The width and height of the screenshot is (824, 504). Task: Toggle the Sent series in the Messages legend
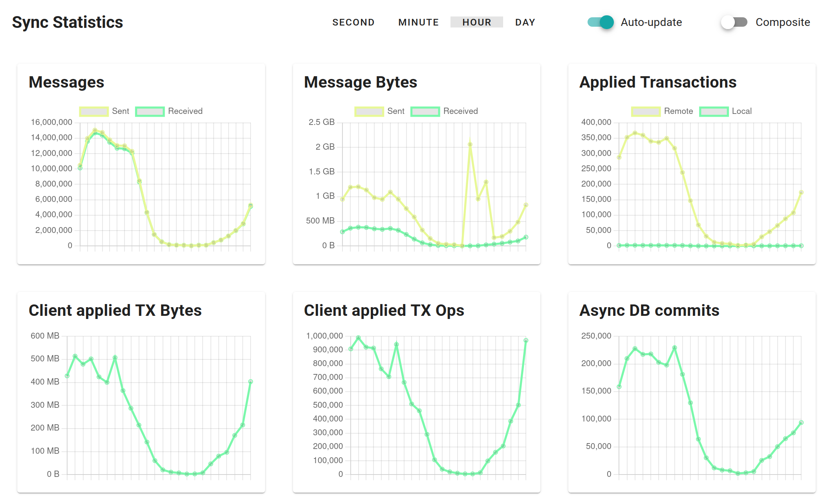tap(104, 111)
